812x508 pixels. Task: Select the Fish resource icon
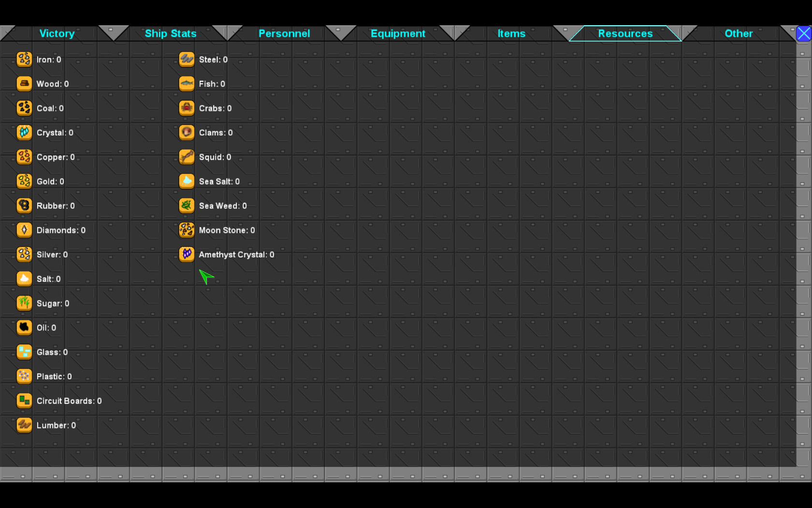tap(186, 84)
